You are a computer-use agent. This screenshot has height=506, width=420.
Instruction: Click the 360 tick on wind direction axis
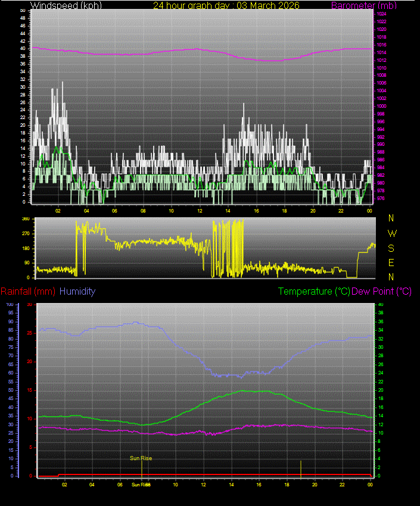tap(26, 219)
